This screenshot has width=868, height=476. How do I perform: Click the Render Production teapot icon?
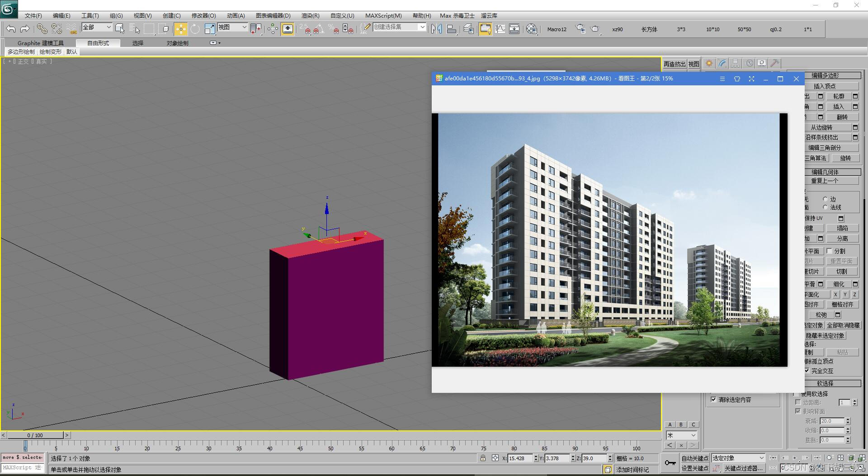coord(595,29)
